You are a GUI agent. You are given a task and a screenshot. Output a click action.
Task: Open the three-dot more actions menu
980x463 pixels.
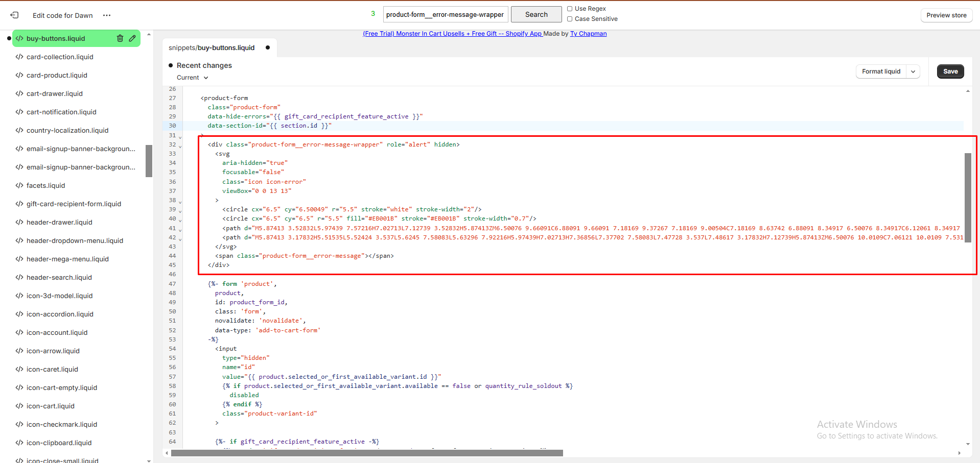pos(107,15)
